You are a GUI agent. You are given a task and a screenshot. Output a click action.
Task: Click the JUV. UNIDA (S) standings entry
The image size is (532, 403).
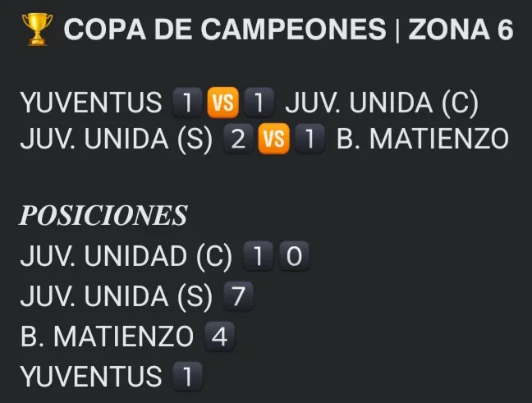coord(117,295)
